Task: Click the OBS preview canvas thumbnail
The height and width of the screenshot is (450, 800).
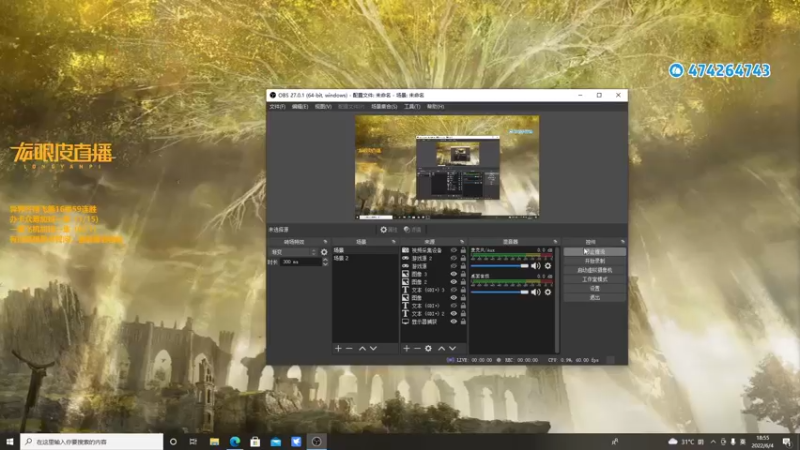Action: coord(447,167)
